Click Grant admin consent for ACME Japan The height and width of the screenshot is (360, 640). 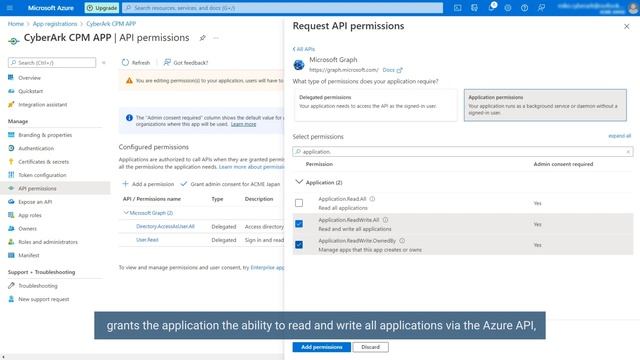pyautogui.click(x=231, y=184)
